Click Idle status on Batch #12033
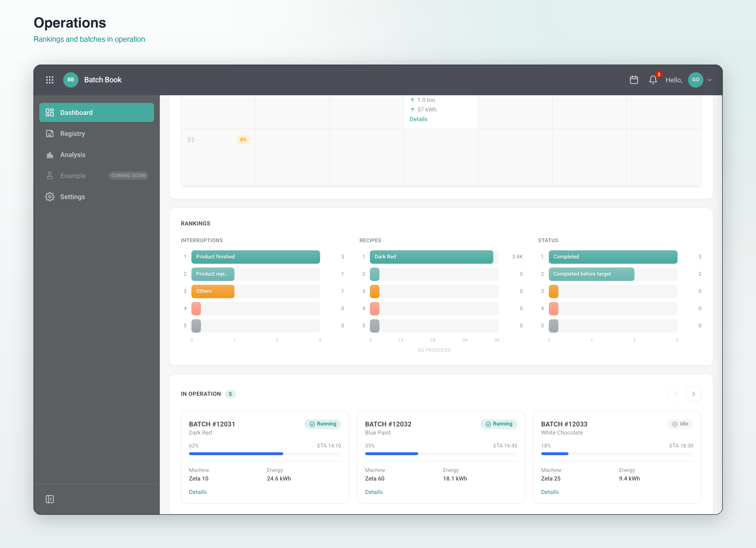 [680, 424]
